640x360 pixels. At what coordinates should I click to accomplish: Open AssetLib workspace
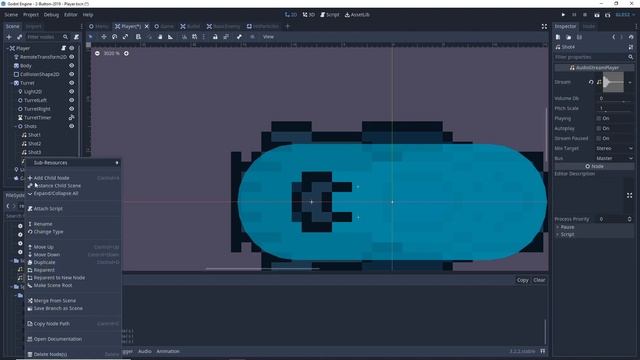click(357, 15)
